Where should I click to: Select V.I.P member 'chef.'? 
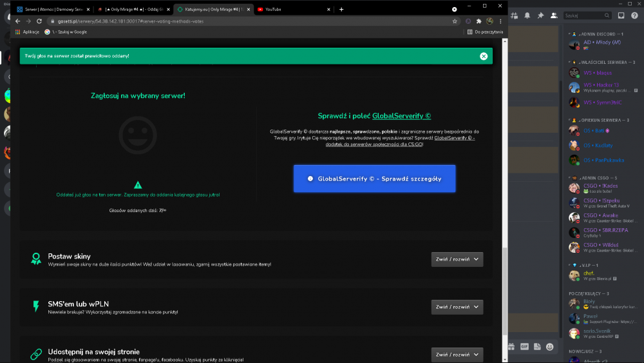tap(603, 275)
